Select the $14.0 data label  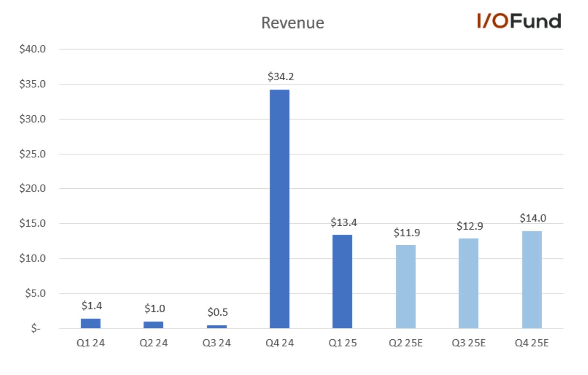click(x=533, y=218)
